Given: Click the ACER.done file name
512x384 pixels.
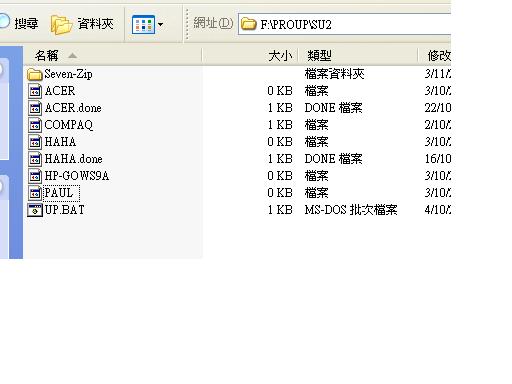Looking at the screenshot, I should [x=73, y=108].
